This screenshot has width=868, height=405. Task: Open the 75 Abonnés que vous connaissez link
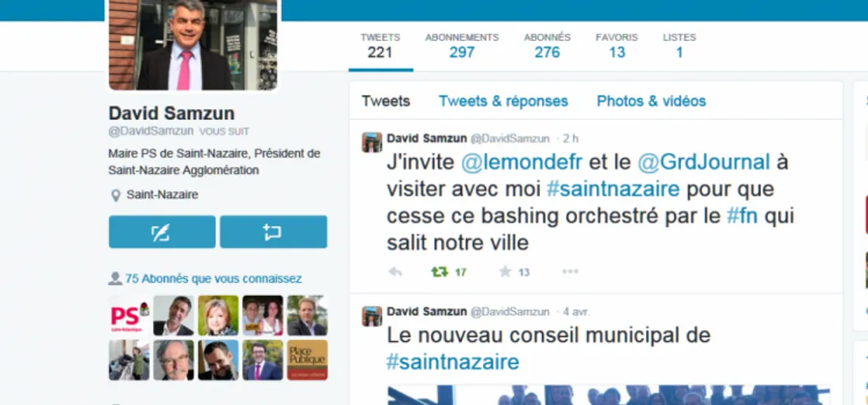pyautogui.click(x=213, y=279)
